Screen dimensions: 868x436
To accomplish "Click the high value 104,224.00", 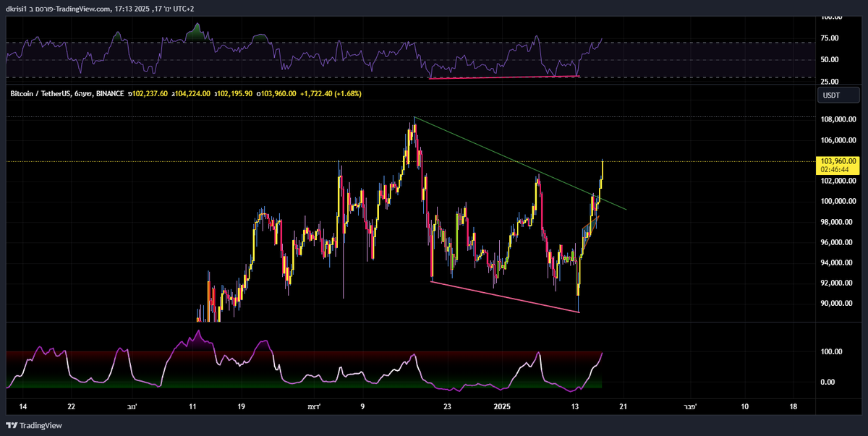I will coord(191,94).
